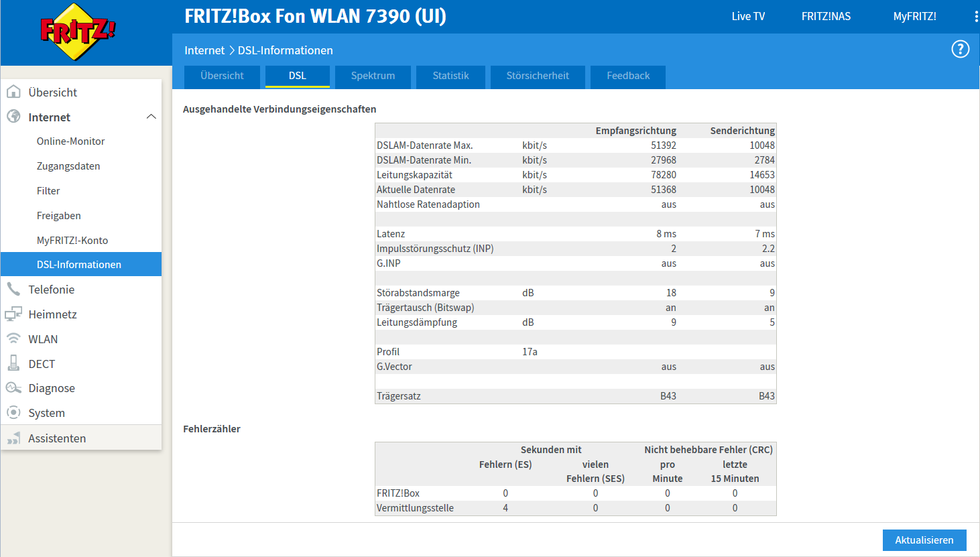Switch to the Feedback tab
Viewport: 980px width, 557px height.
click(628, 76)
